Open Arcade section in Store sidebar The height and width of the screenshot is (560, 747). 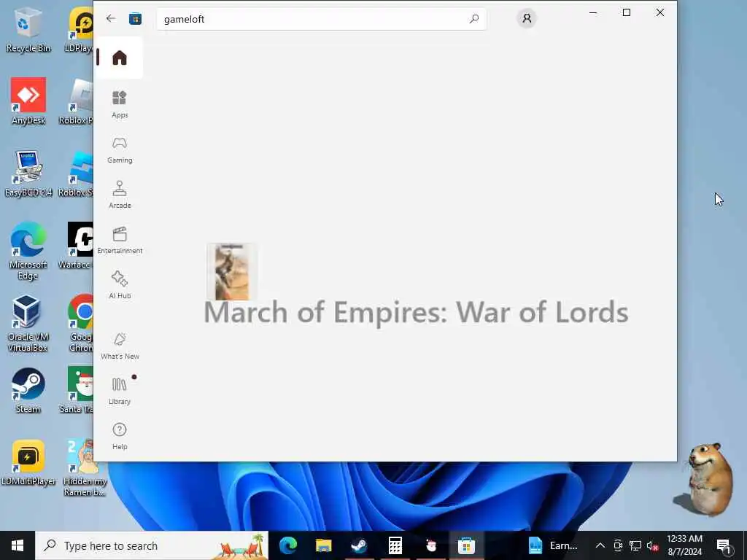pyautogui.click(x=120, y=195)
